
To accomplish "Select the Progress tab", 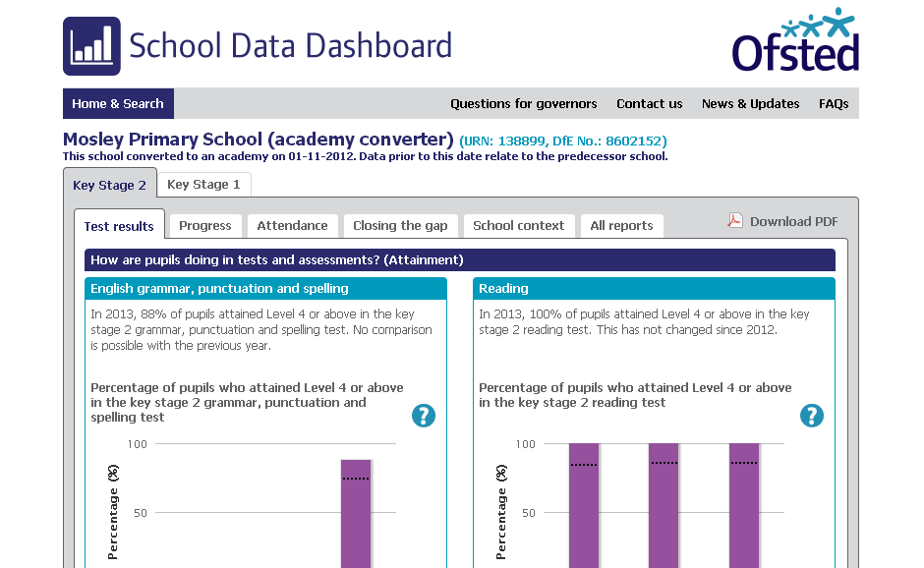I will point(205,226).
